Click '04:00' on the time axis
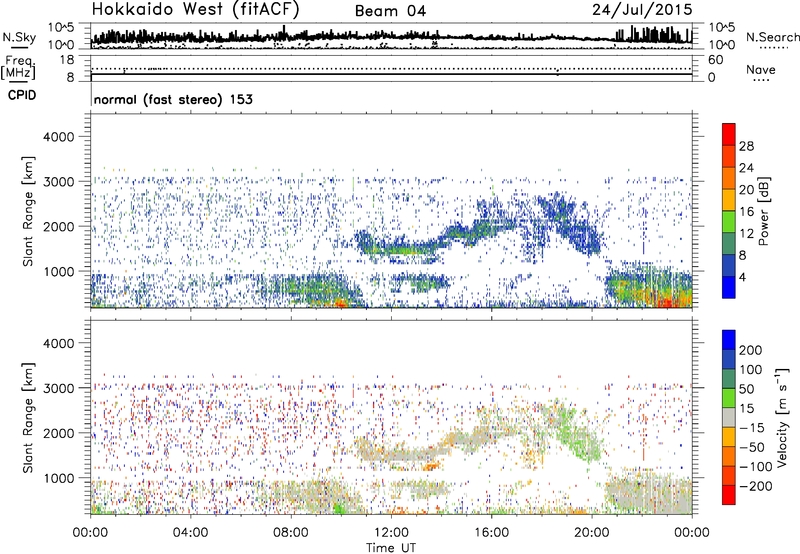The width and height of the screenshot is (800, 554). [190, 532]
